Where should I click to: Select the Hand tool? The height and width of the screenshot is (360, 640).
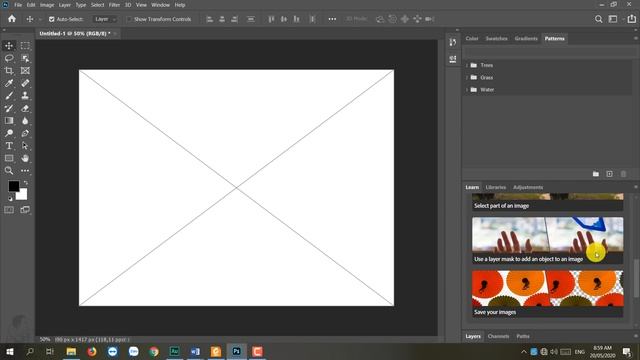25,158
